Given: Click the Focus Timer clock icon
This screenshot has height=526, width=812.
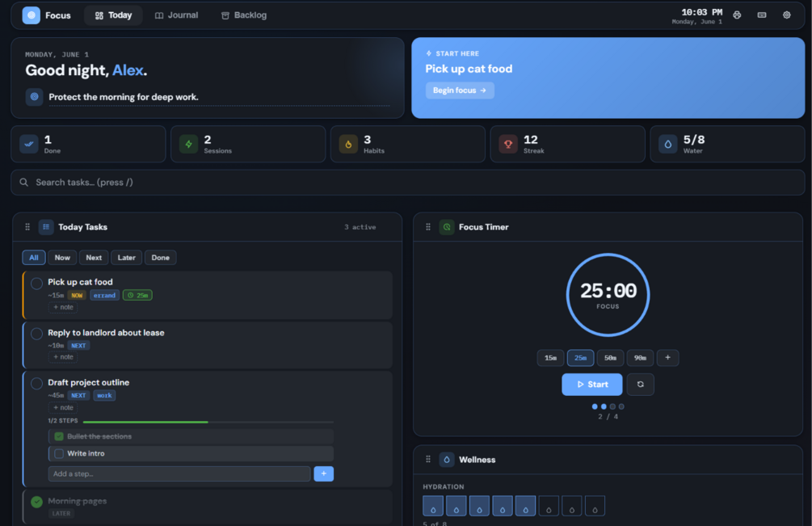Looking at the screenshot, I should (x=446, y=227).
